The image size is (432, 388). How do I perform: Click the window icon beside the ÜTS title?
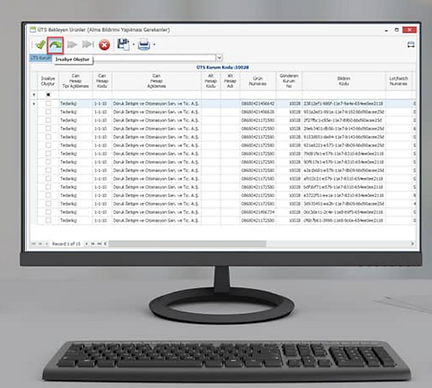(33, 30)
